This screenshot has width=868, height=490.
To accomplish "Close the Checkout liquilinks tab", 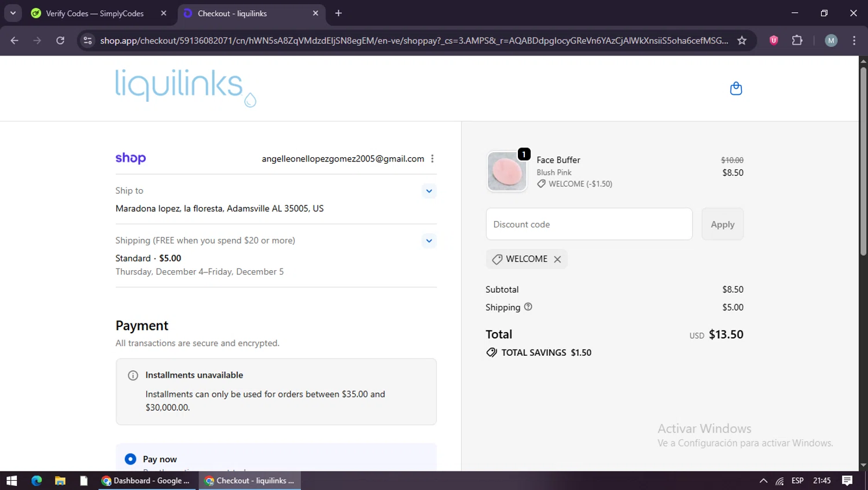I will click(315, 13).
